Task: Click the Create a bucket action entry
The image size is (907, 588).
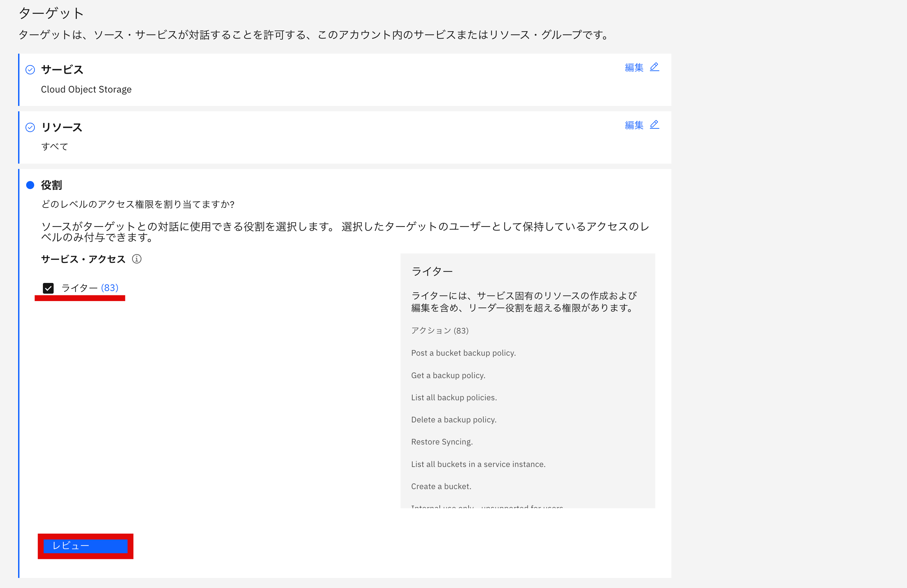Action: click(x=441, y=486)
